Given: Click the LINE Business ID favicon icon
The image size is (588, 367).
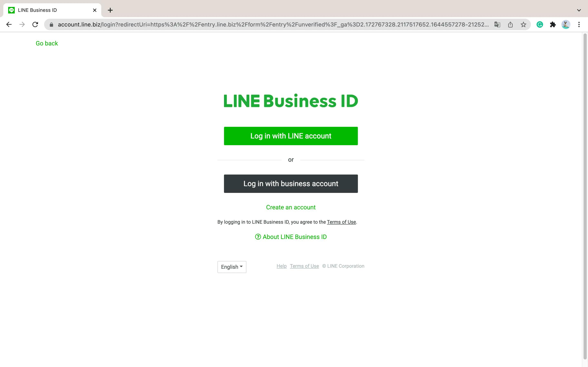Looking at the screenshot, I should click(x=11, y=10).
